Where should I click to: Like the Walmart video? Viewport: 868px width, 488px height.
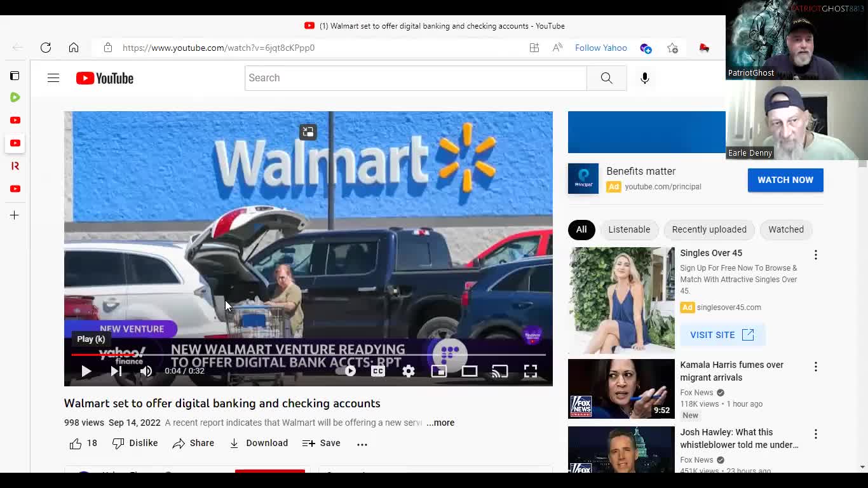[83, 444]
